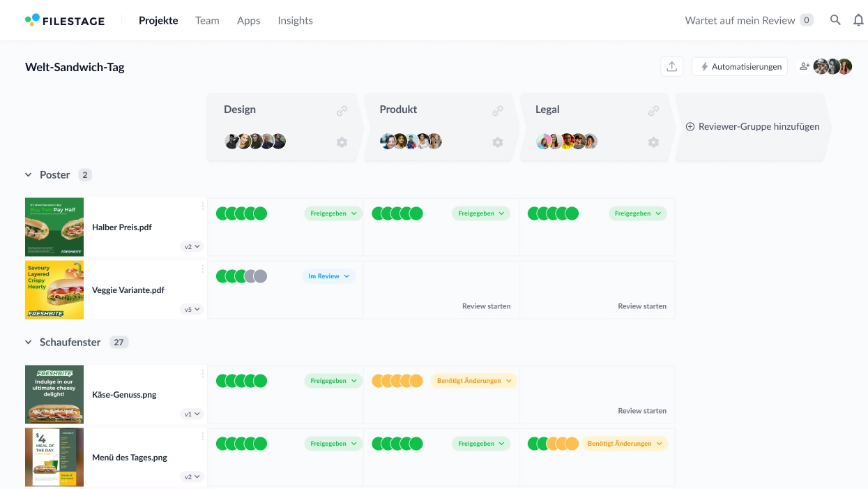Image resolution: width=868 pixels, height=489 pixels.
Task: Click the Automatisierungen button
Action: (x=740, y=66)
